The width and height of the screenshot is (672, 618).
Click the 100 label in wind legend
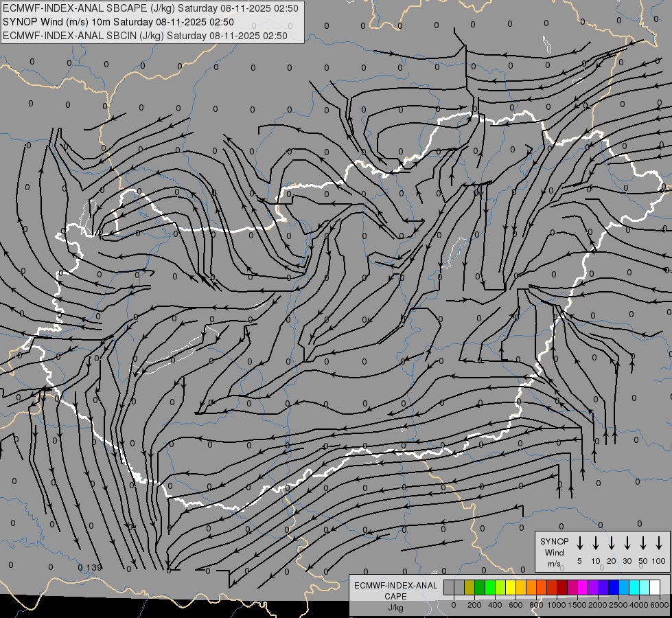coord(659,561)
